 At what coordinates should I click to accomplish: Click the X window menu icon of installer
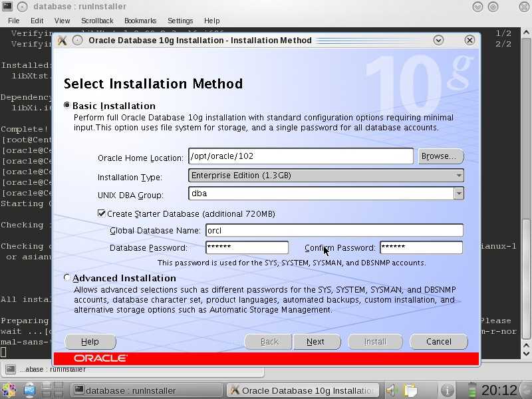point(62,41)
